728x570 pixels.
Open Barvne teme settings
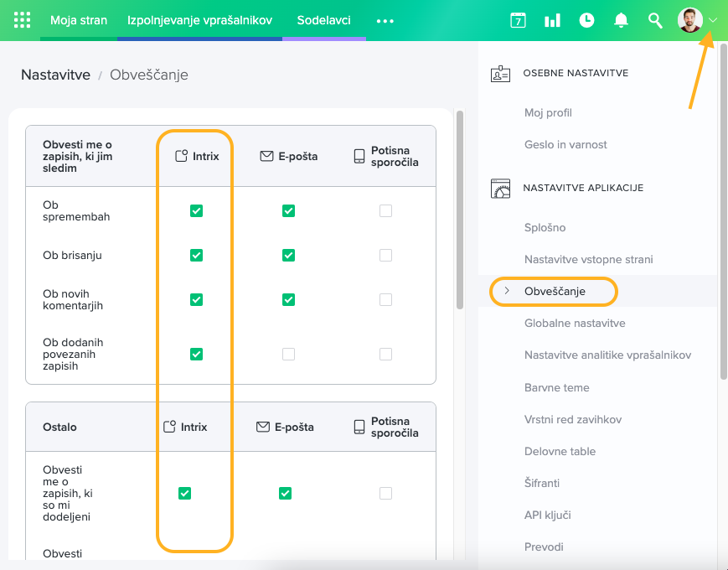click(x=556, y=387)
